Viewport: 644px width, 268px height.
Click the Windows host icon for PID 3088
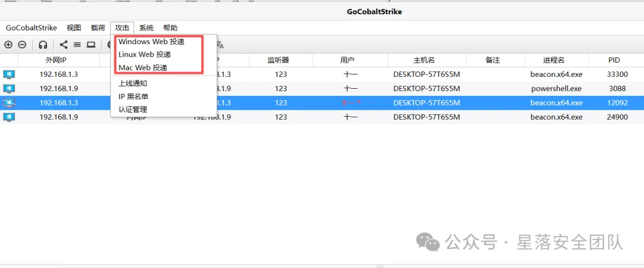[x=9, y=89]
